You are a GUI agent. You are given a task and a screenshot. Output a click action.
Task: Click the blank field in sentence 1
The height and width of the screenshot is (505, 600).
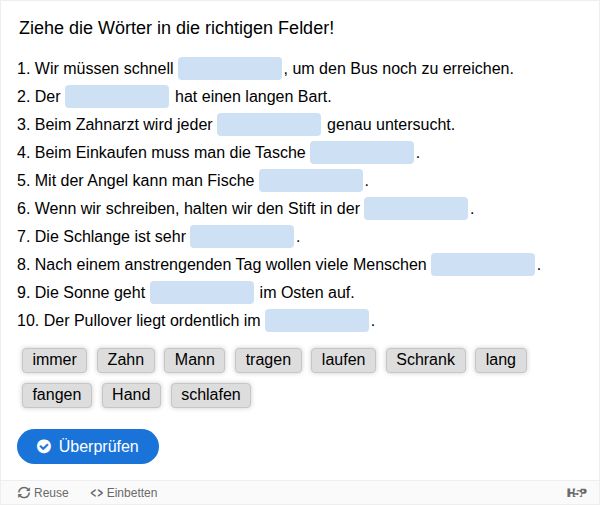point(230,69)
